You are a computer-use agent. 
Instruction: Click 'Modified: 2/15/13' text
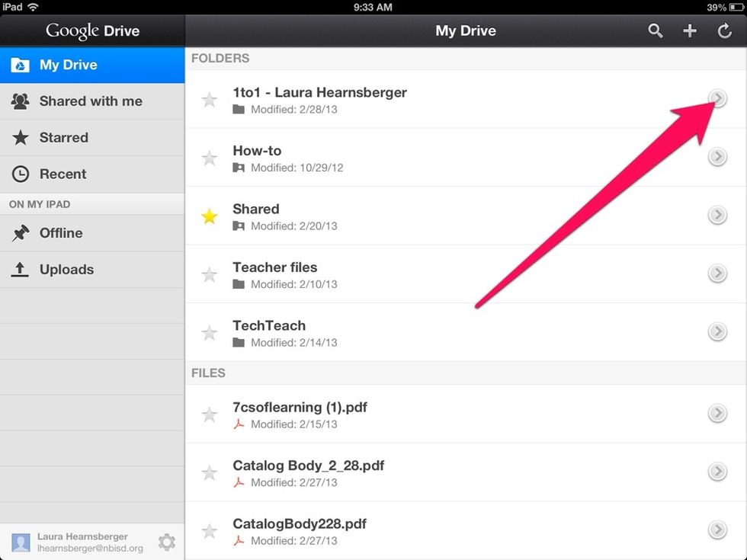pos(294,424)
